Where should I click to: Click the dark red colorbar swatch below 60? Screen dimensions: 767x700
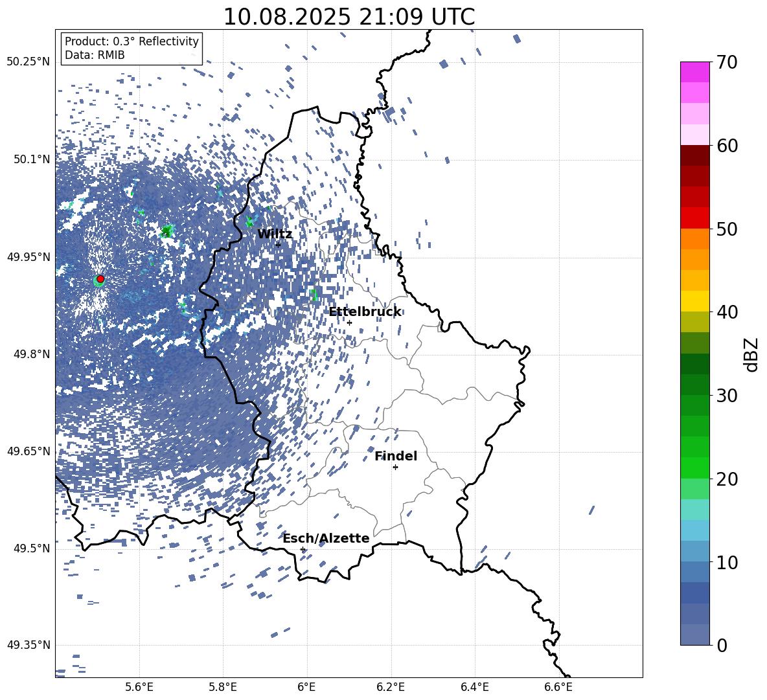[694, 155]
